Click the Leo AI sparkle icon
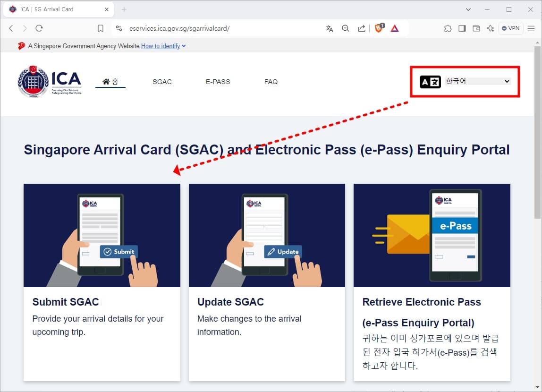Screen dimensions: 542x392 point(490,28)
